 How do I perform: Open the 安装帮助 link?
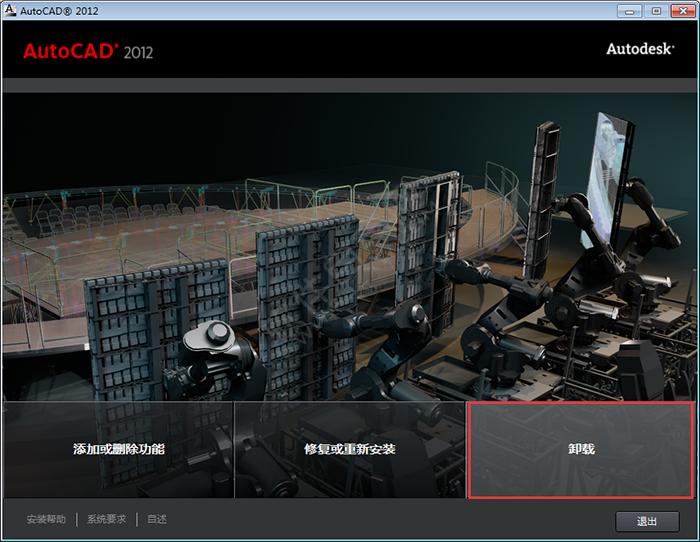[x=46, y=519]
